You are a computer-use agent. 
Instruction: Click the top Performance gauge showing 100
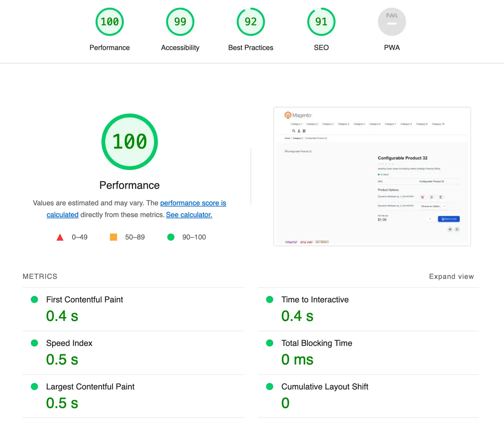109,22
